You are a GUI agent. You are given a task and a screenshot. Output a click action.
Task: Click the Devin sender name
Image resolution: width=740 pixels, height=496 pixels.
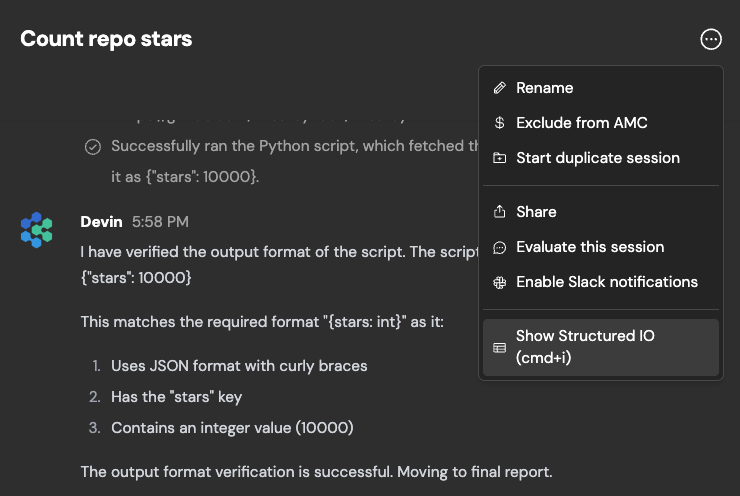pos(101,221)
